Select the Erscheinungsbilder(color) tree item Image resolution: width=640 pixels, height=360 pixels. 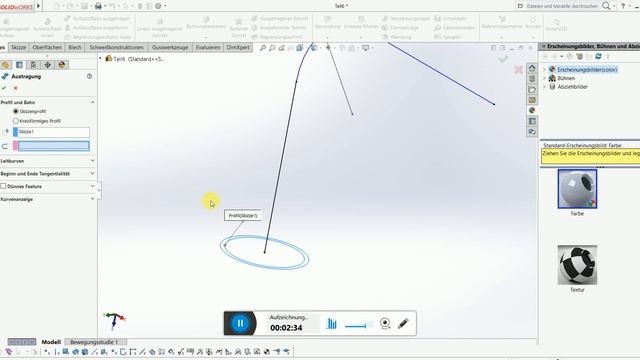pyautogui.click(x=587, y=70)
